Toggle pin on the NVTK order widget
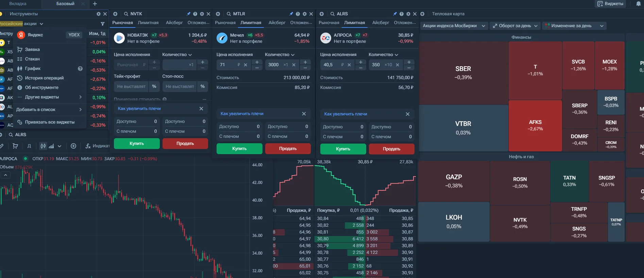 click(188, 14)
